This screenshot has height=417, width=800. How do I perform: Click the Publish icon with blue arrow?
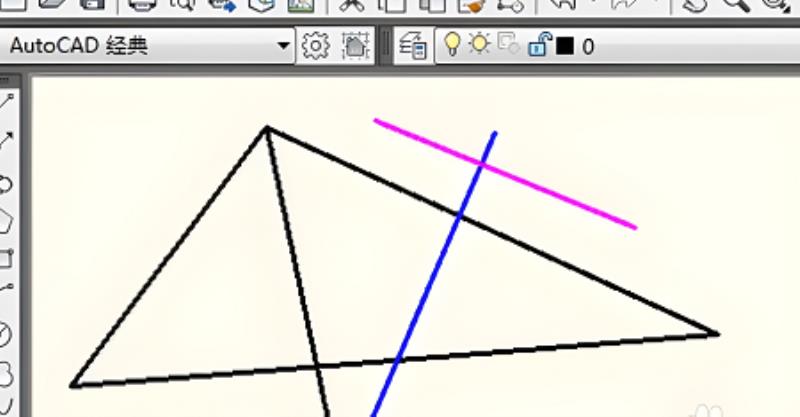[x=222, y=5]
